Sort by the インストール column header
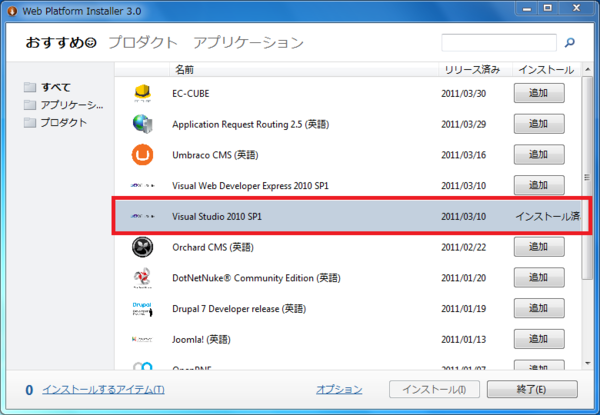The width and height of the screenshot is (600, 415). pos(546,70)
